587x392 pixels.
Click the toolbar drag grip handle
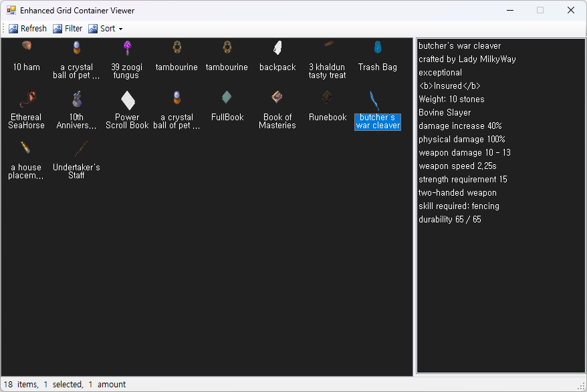tap(3, 29)
